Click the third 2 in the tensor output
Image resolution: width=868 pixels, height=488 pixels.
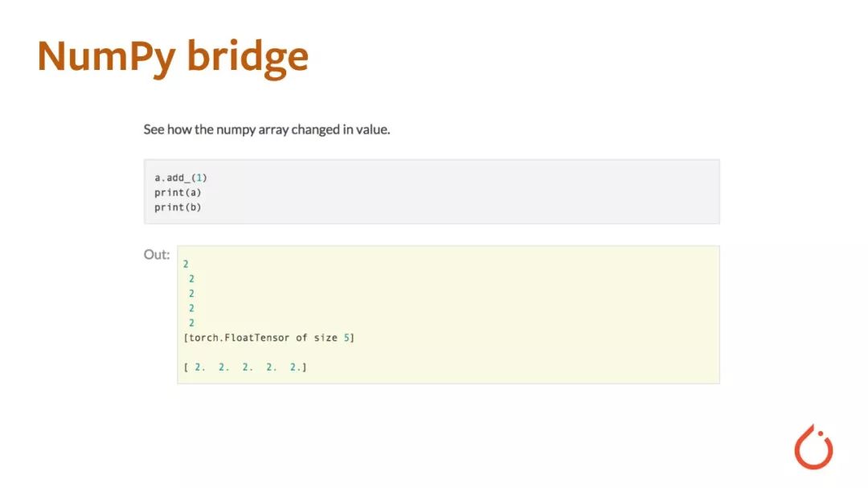coord(191,293)
